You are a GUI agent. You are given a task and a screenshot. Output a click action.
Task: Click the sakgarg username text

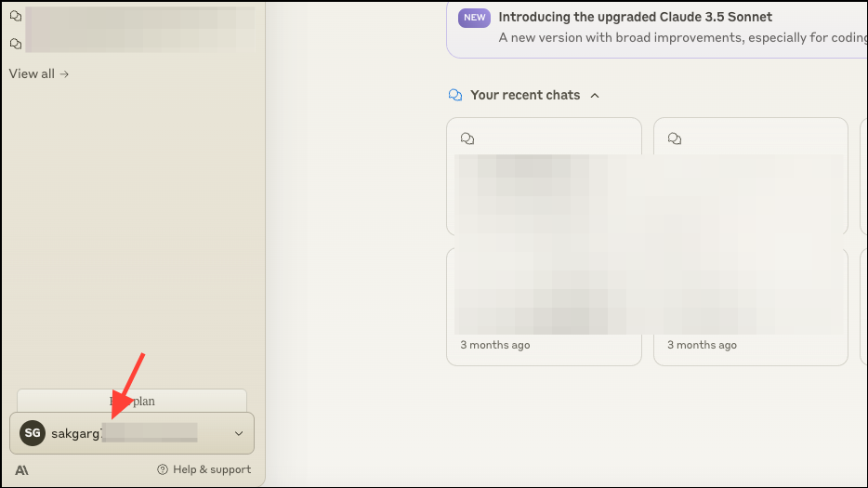(76, 433)
